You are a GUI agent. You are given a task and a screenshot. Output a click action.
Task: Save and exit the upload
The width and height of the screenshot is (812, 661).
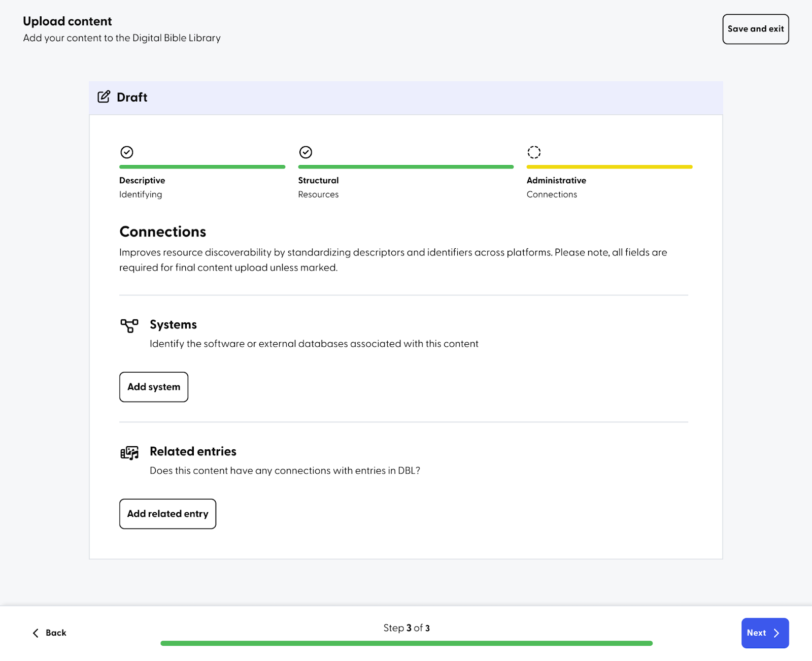[x=756, y=29]
